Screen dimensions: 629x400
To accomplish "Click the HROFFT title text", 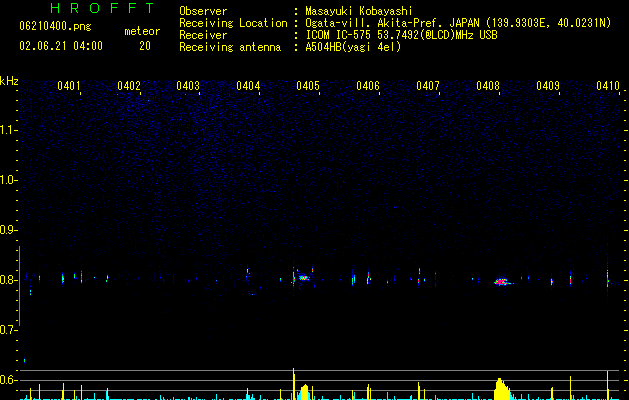I will pyautogui.click(x=102, y=8).
